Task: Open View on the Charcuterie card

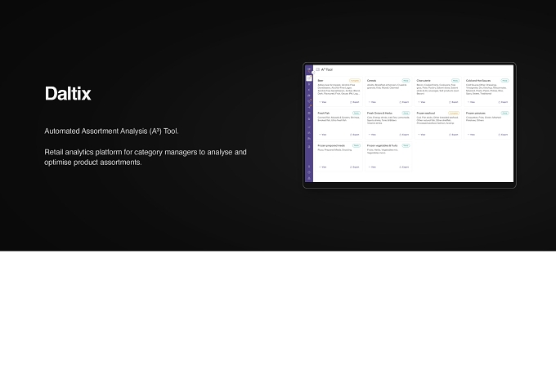Action: (422, 102)
